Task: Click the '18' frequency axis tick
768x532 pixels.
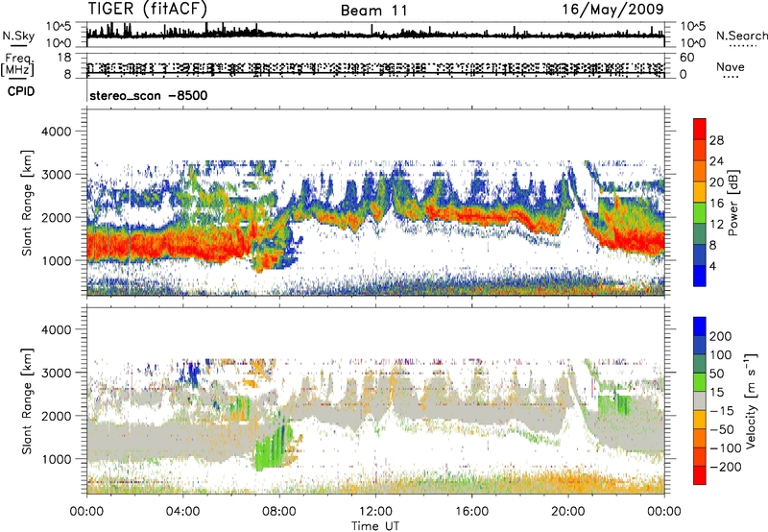Action: click(x=64, y=58)
